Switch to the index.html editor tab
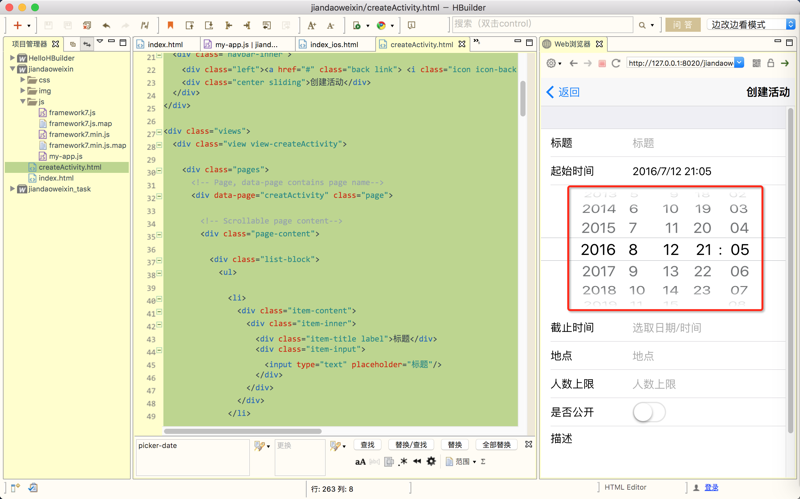Image resolution: width=800 pixels, height=499 pixels. 166,44
